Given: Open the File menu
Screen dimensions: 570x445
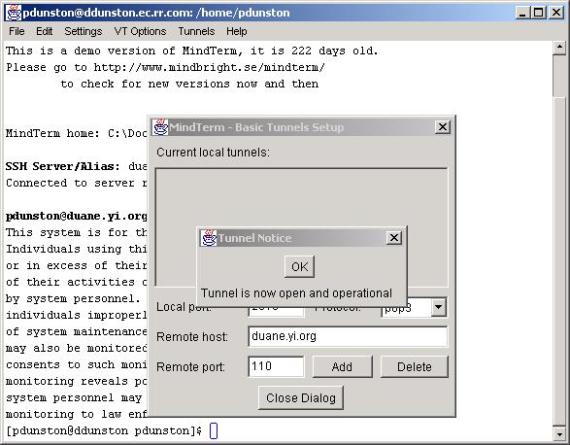Looking at the screenshot, I should [x=17, y=31].
